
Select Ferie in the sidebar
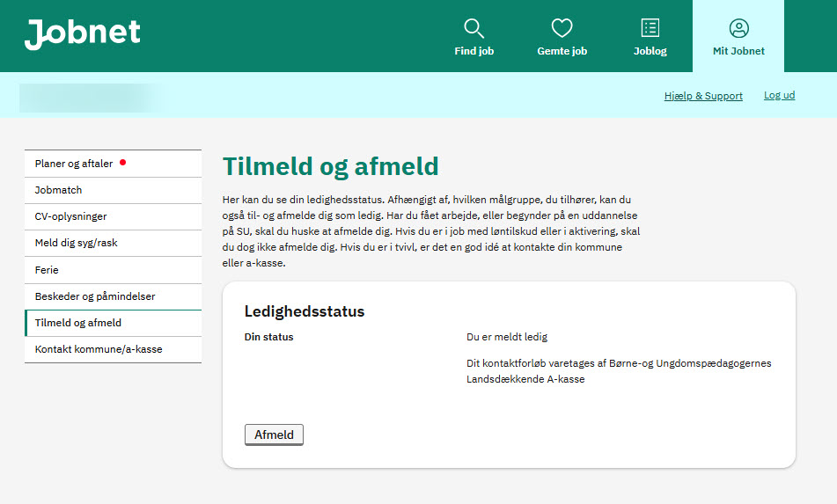click(114, 270)
